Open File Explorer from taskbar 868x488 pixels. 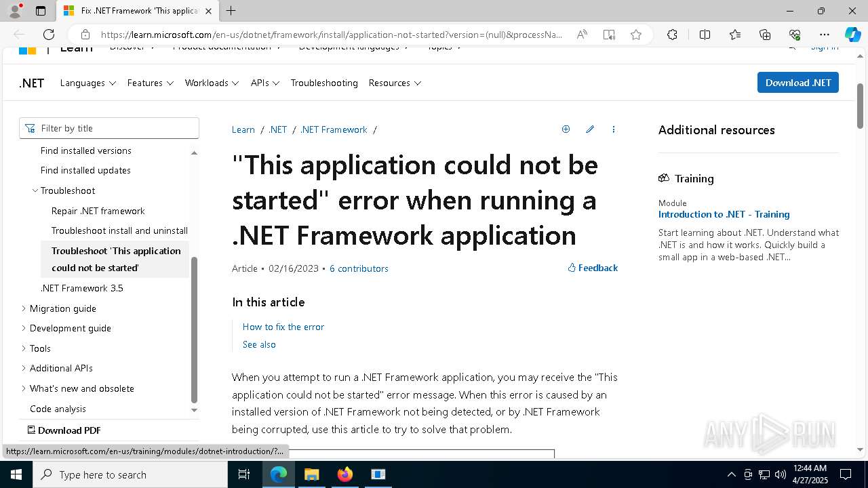[311, 474]
